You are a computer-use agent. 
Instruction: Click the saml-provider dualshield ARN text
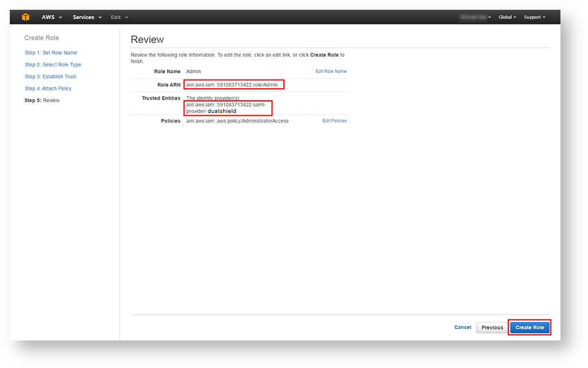click(226, 108)
